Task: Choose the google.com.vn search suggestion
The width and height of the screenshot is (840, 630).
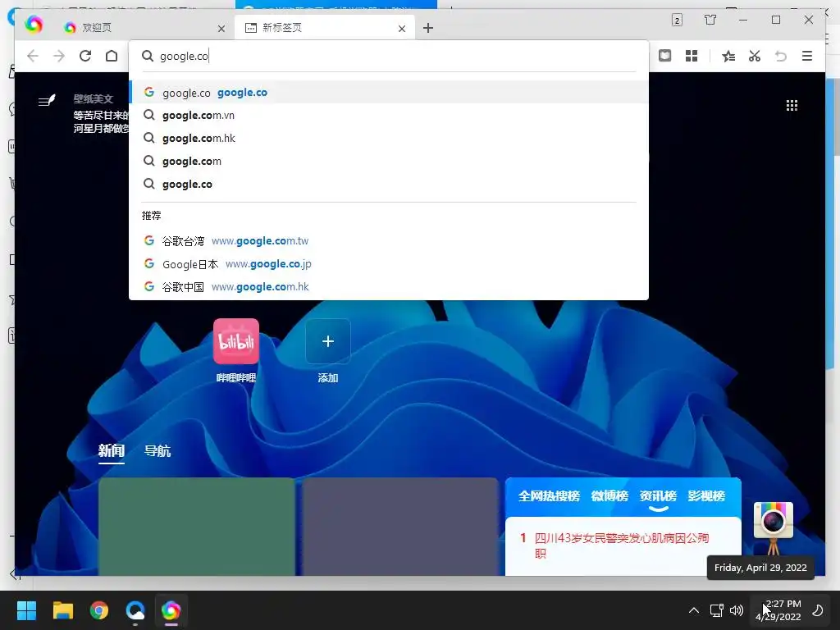Action: click(x=388, y=115)
